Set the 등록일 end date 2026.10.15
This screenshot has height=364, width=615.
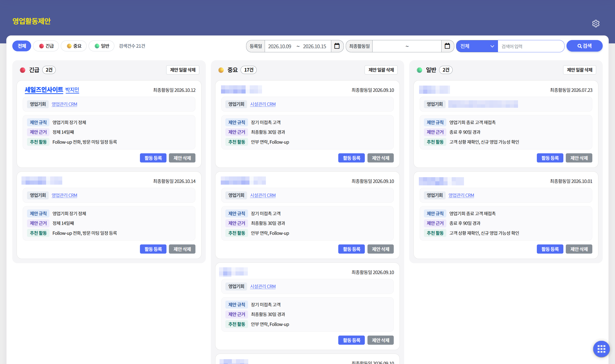[315, 46]
